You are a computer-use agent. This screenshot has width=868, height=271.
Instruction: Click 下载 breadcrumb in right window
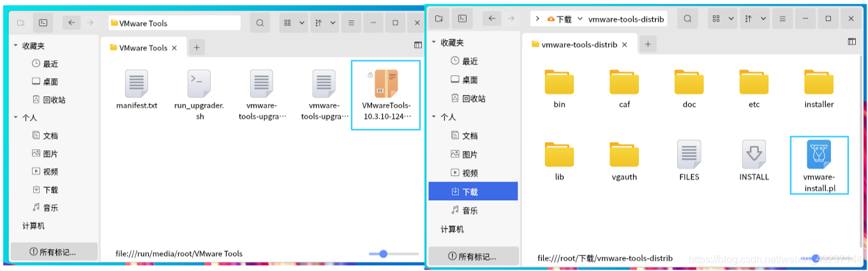point(559,19)
